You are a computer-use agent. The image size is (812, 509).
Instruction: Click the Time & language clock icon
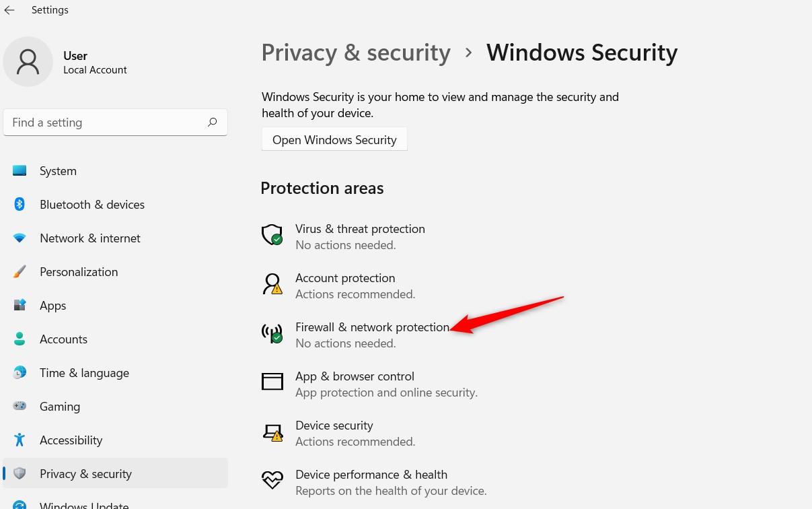pyautogui.click(x=20, y=372)
